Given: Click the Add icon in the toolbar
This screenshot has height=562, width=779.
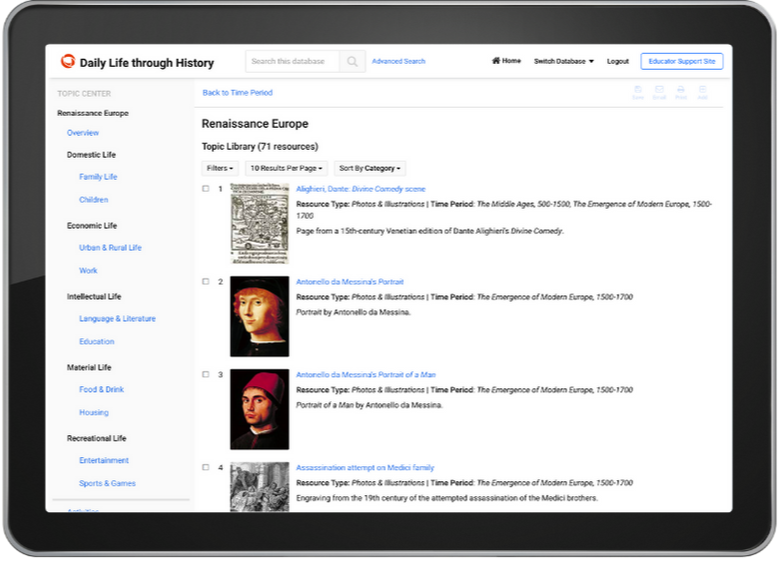Looking at the screenshot, I should pyautogui.click(x=702, y=92).
